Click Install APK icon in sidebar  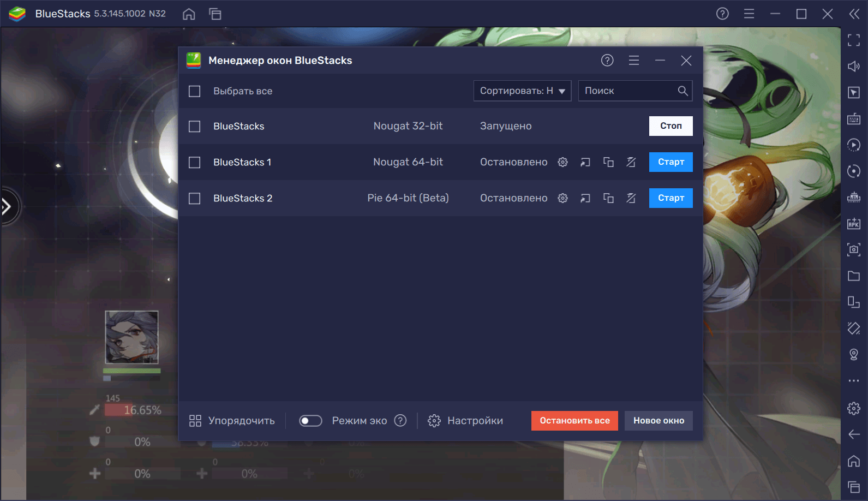pyautogui.click(x=854, y=224)
